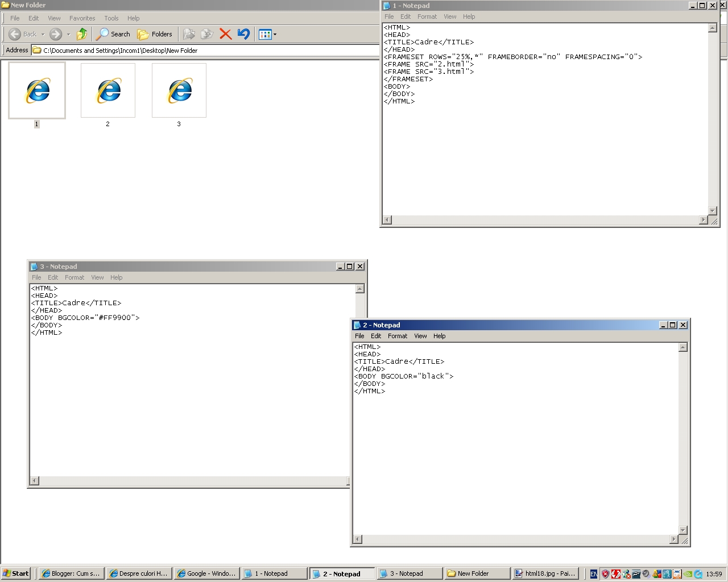
Task: Open File menu in 2 - Notepad
Action: tap(359, 336)
